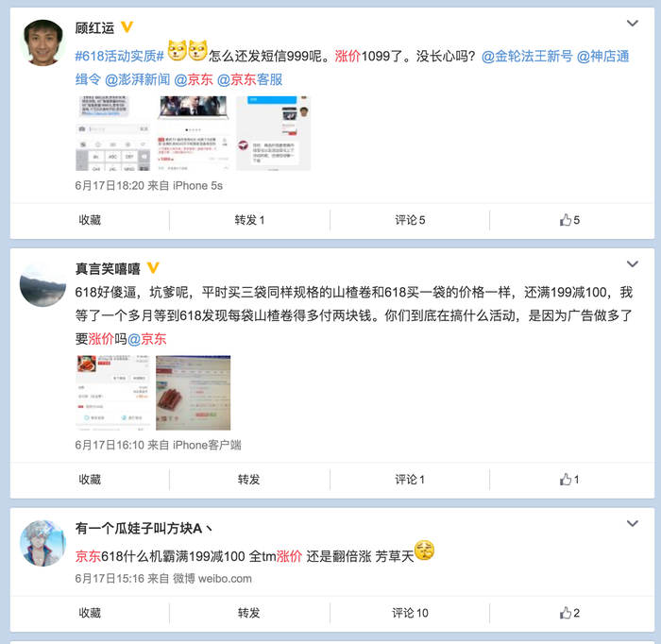This screenshot has width=661, height=644.
Task: Open hashtag #618活动实质#
Action: 119,56
